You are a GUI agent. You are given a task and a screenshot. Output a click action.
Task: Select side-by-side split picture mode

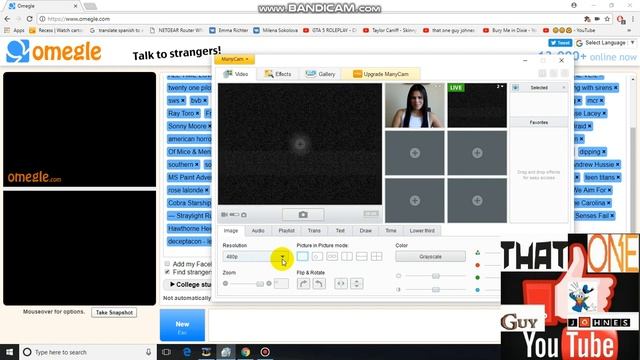tap(347, 256)
